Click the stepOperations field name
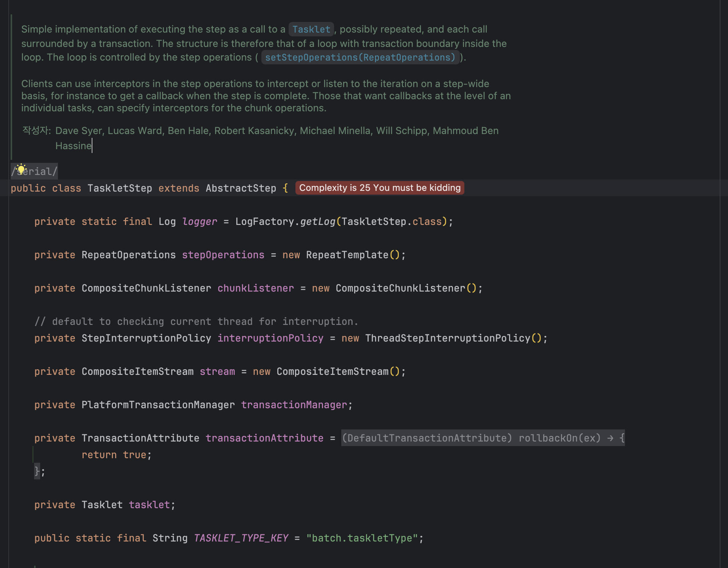 [223, 255]
